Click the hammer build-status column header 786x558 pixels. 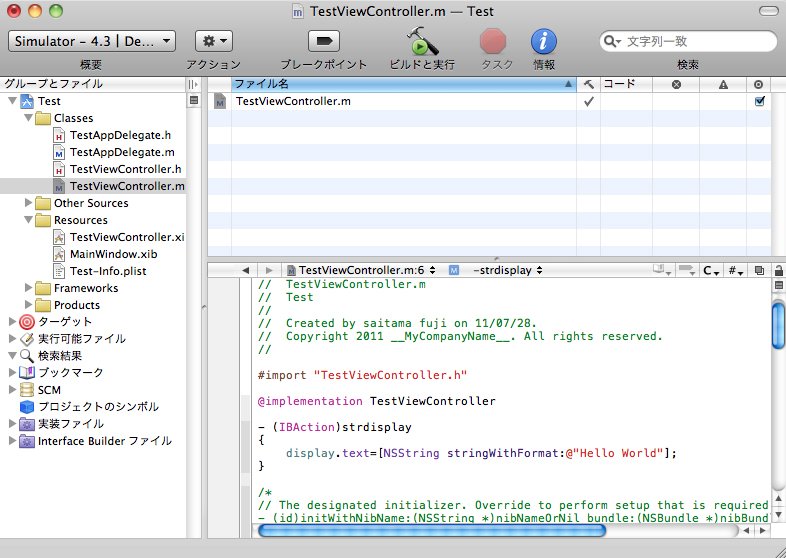(588, 84)
